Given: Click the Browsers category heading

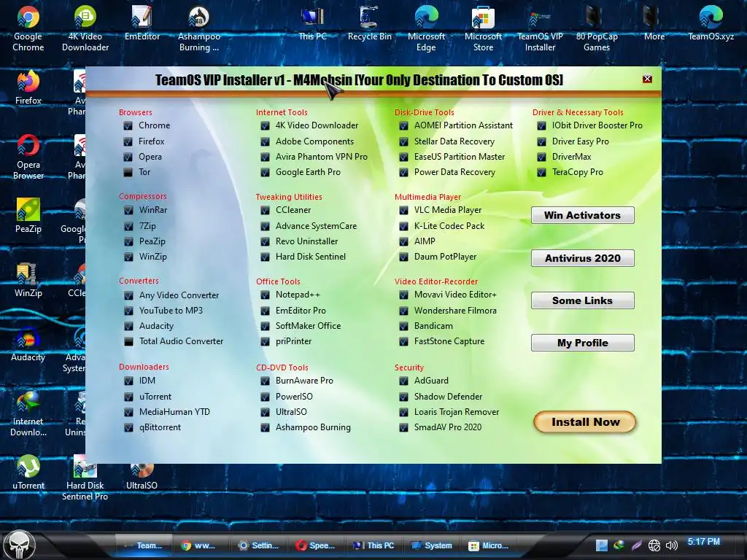Looking at the screenshot, I should point(135,112).
